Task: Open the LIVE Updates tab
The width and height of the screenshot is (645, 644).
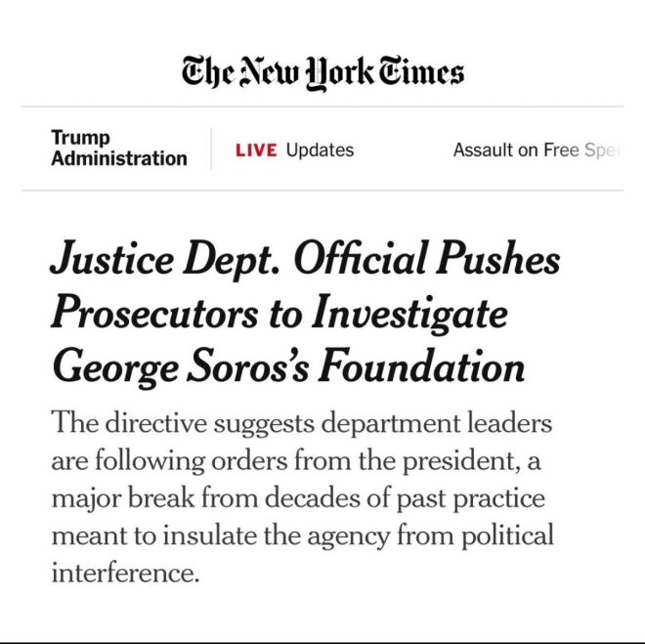Action: (294, 150)
